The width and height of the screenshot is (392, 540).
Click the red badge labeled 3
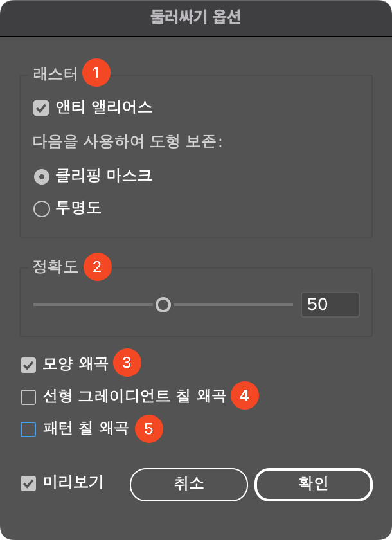click(127, 363)
